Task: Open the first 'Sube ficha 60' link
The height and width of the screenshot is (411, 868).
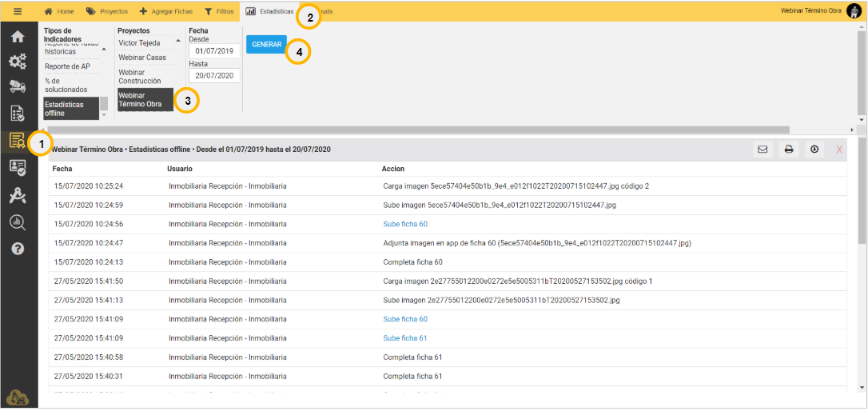Action: pos(405,224)
